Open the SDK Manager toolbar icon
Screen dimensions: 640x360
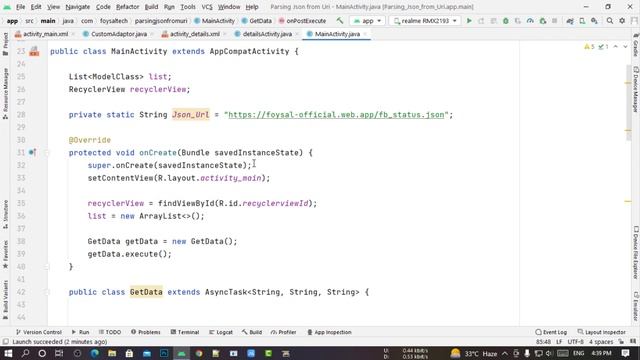coord(594,20)
